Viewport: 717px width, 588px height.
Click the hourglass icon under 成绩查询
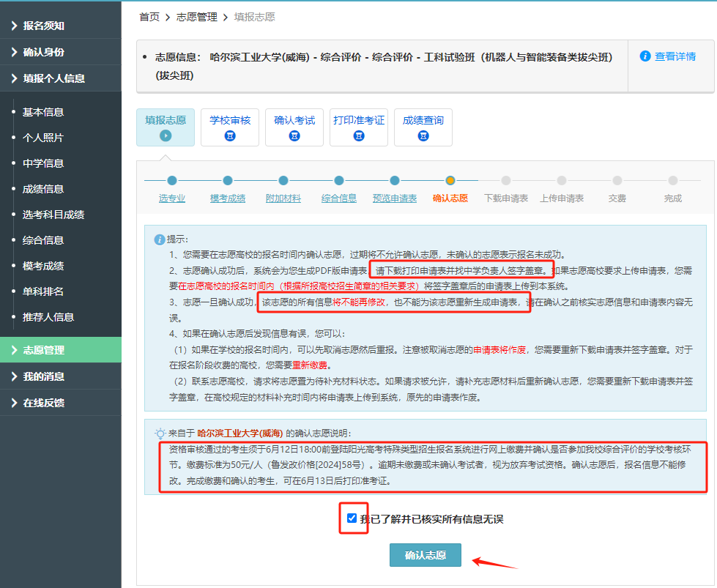tap(423, 135)
